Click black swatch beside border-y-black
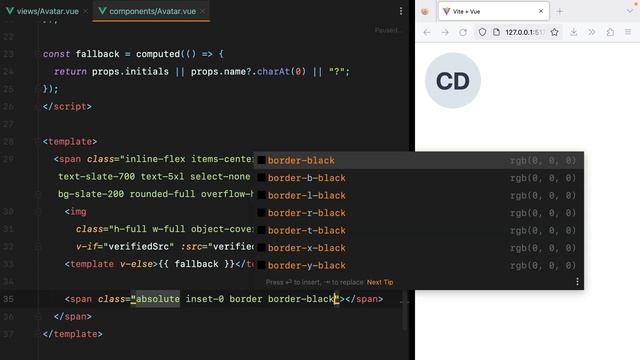Viewport: 640px width, 360px height. pyautogui.click(x=261, y=266)
